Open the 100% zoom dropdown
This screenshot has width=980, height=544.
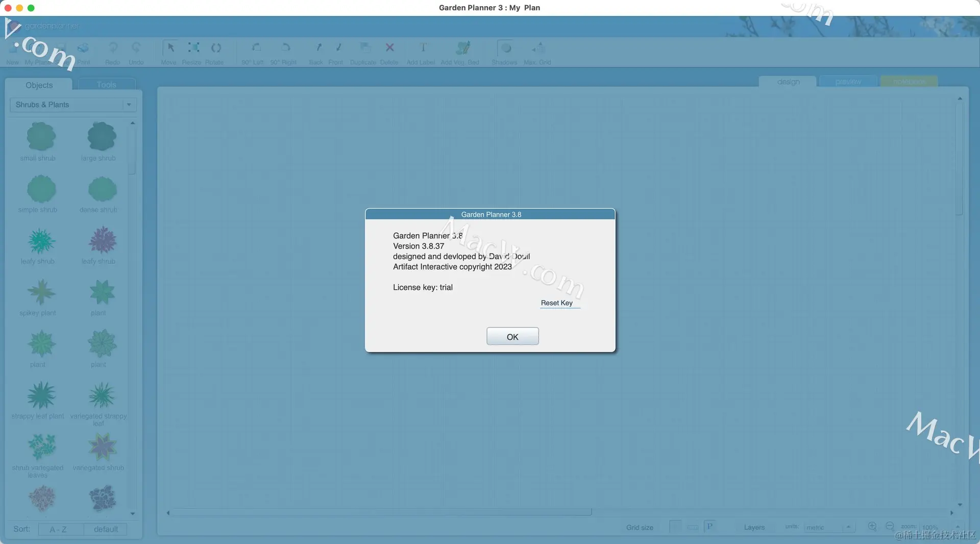940,527
